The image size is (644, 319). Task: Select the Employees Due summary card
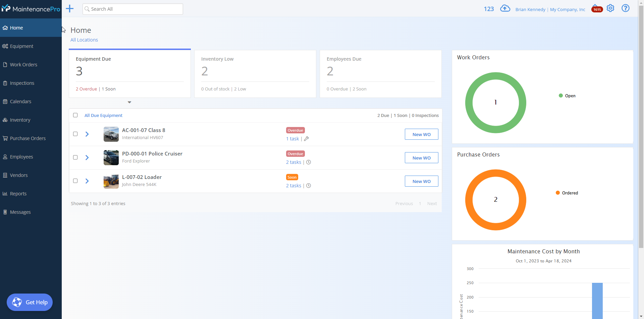pyautogui.click(x=380, y=74)
